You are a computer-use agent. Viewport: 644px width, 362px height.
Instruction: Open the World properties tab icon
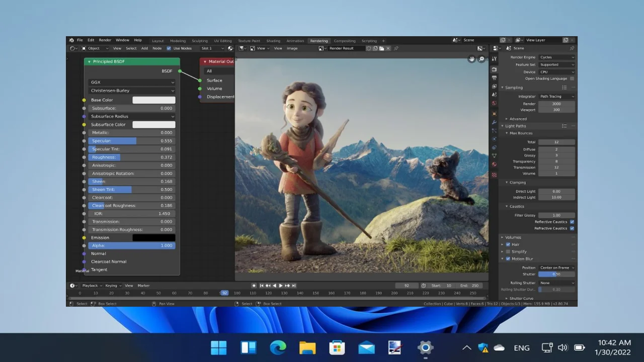[494, 103]
